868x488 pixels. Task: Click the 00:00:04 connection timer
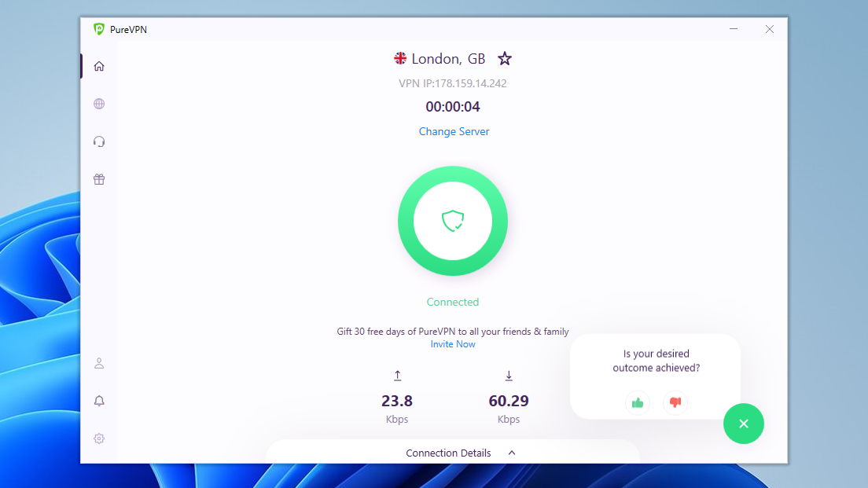[453, 107]
